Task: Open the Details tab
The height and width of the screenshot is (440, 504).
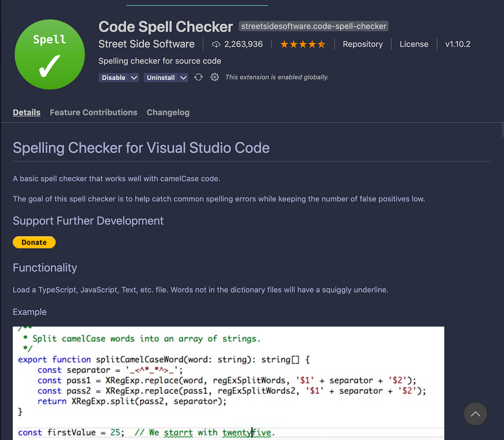Action: tap(27, 112)
